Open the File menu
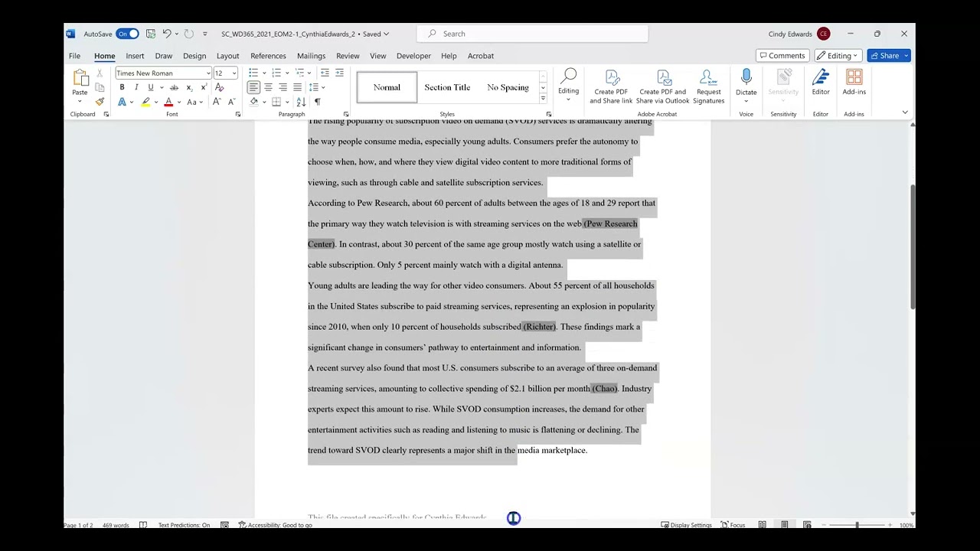This screenshot has height=551, width=980. click(74, 56)
